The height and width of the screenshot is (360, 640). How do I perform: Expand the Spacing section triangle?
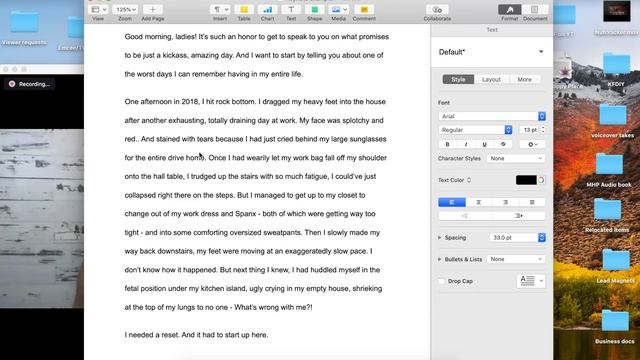click(x=440, y=238)
